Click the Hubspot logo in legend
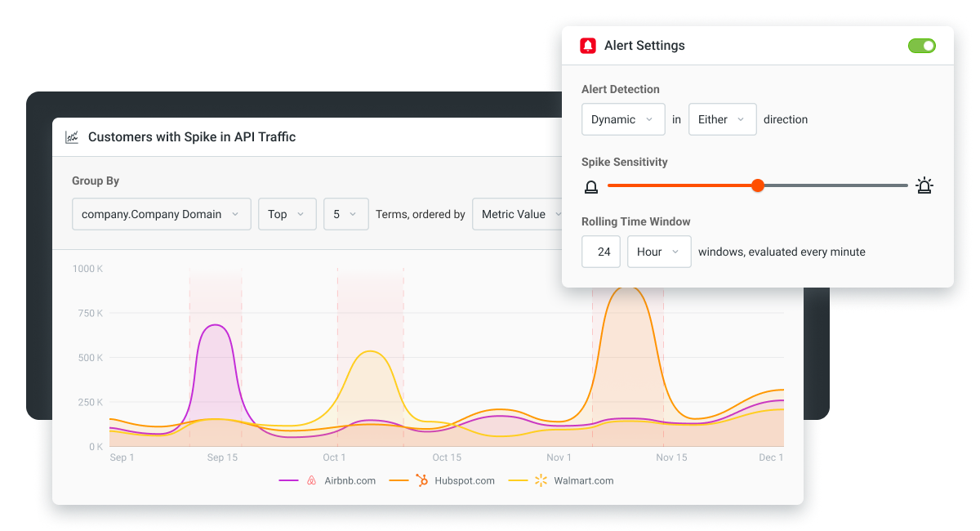Image resolution: width=980 pixels, height=531 pixels. click(x=422, y=480)
